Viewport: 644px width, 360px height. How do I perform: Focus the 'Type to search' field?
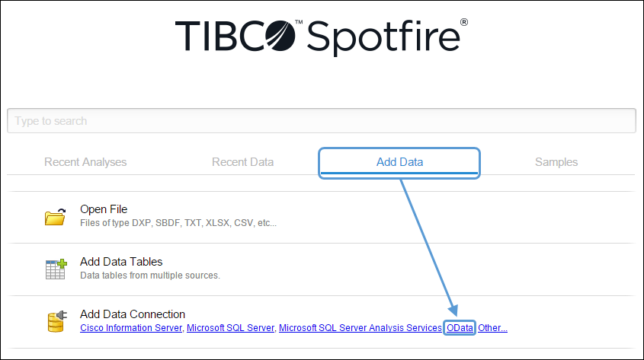pyautogui.click(x=322, y=120)
